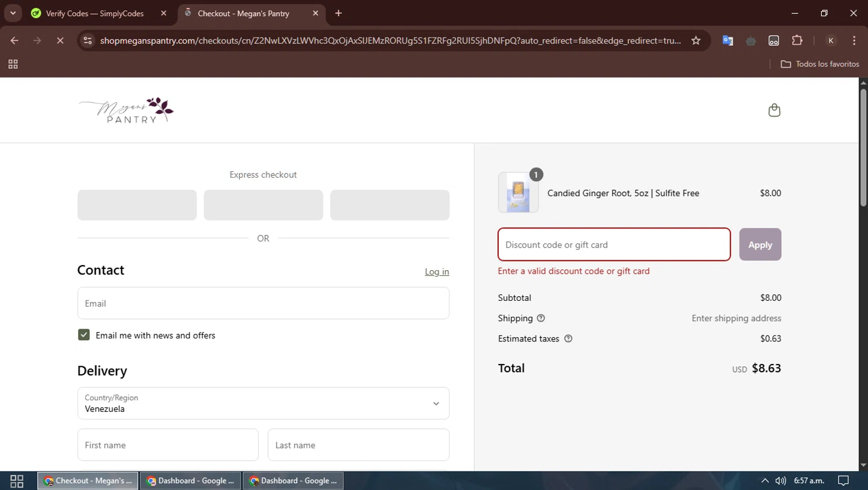This screenshot has height=490, width=868.
Task: Stop loading the page
Action: [60, 40]
